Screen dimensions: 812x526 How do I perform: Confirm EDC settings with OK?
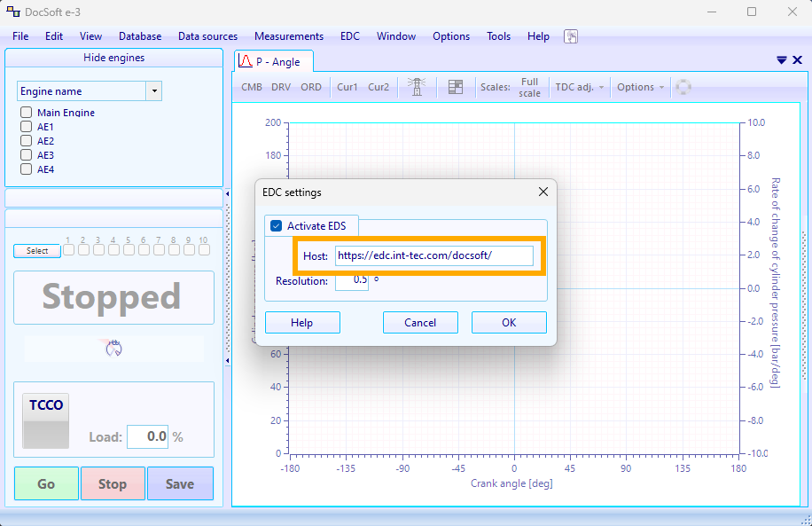coord(509,322)
